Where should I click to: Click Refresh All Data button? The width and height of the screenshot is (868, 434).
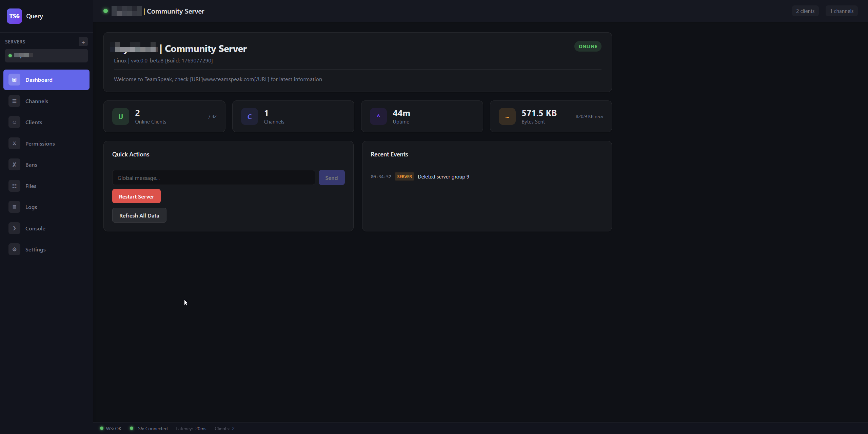click(139, 215)
